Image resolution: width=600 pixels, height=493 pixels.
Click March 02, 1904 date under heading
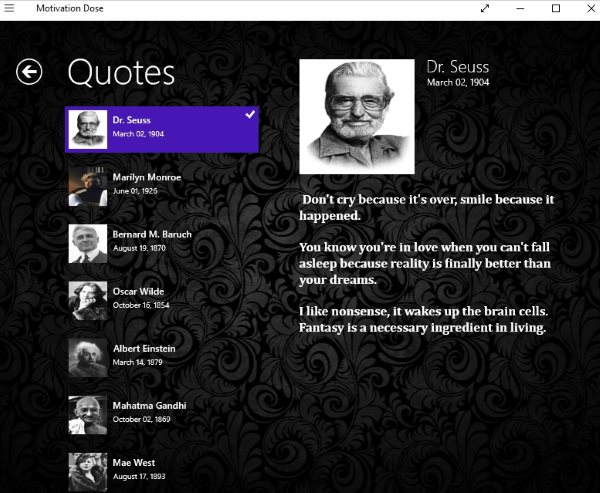pos(458,82)
